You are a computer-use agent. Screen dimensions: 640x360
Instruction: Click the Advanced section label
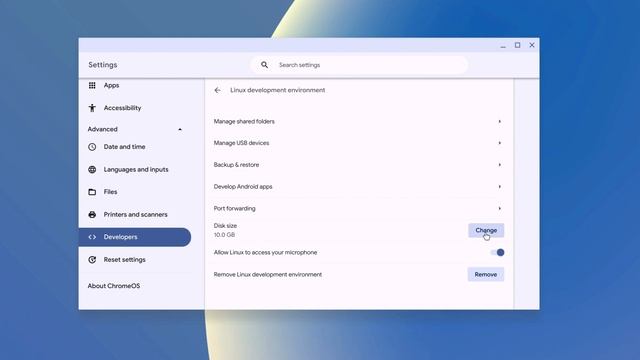point(102,129)
